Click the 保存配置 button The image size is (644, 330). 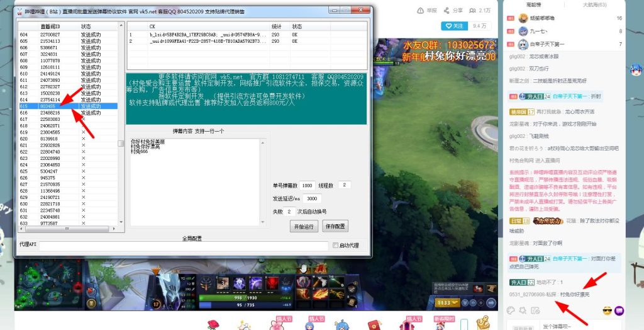point(336,226)
